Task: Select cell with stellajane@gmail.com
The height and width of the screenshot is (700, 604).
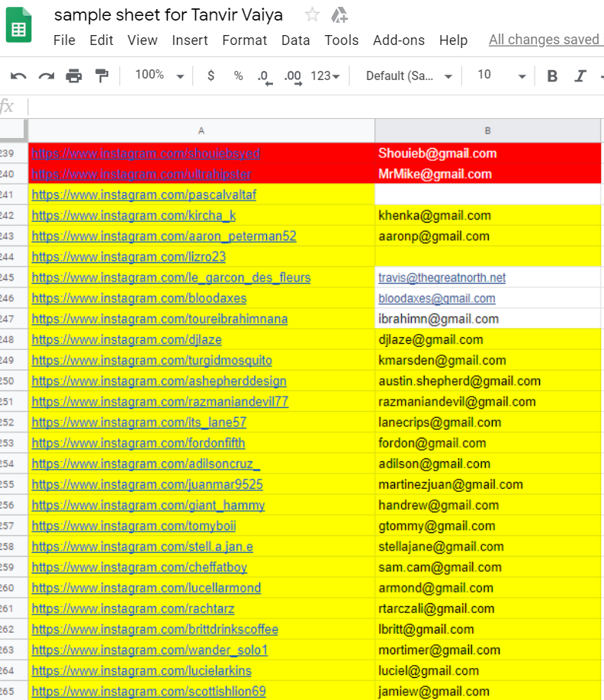Action: [x=487, y=547]
